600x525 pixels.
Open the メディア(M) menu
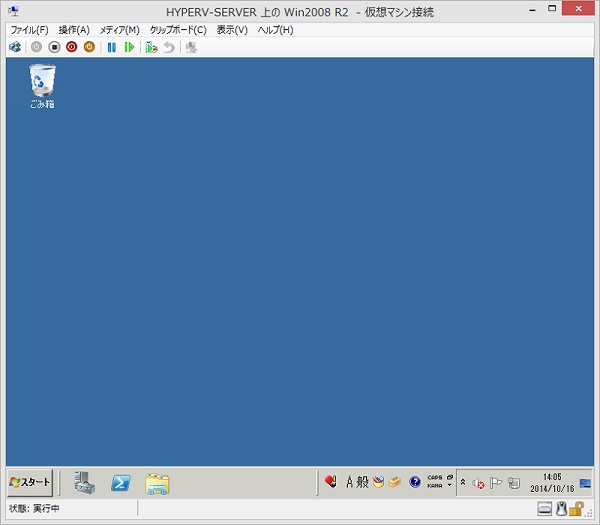click(119, 30)
